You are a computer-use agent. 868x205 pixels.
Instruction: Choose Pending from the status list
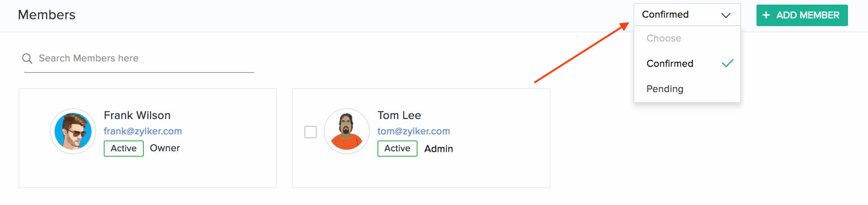click(665, 89)
